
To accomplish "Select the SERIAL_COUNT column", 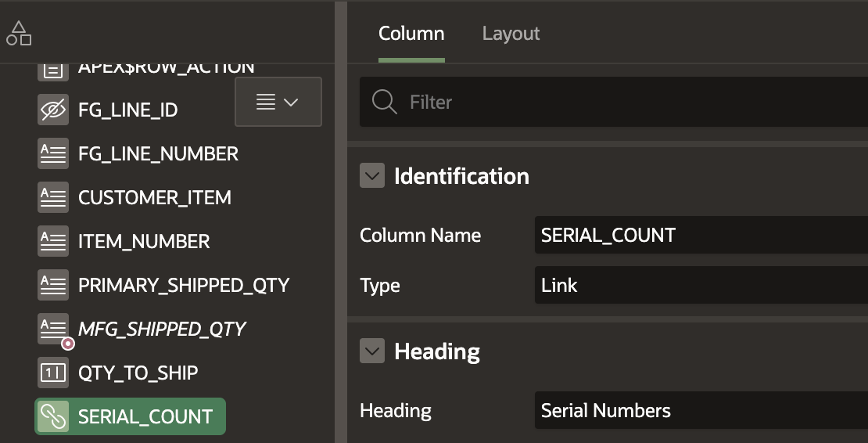I will pos(130,416).
